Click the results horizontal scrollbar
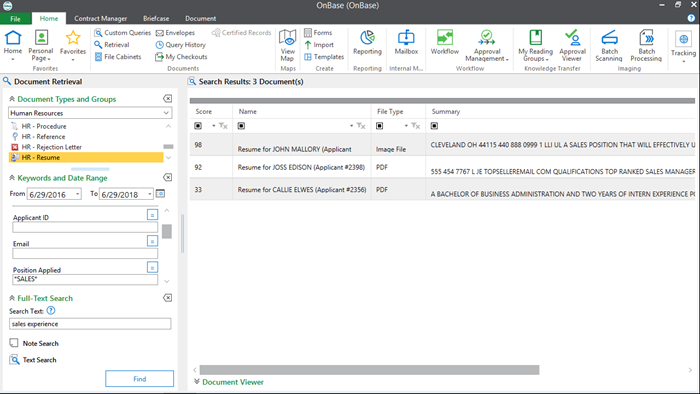 point(369,370)
